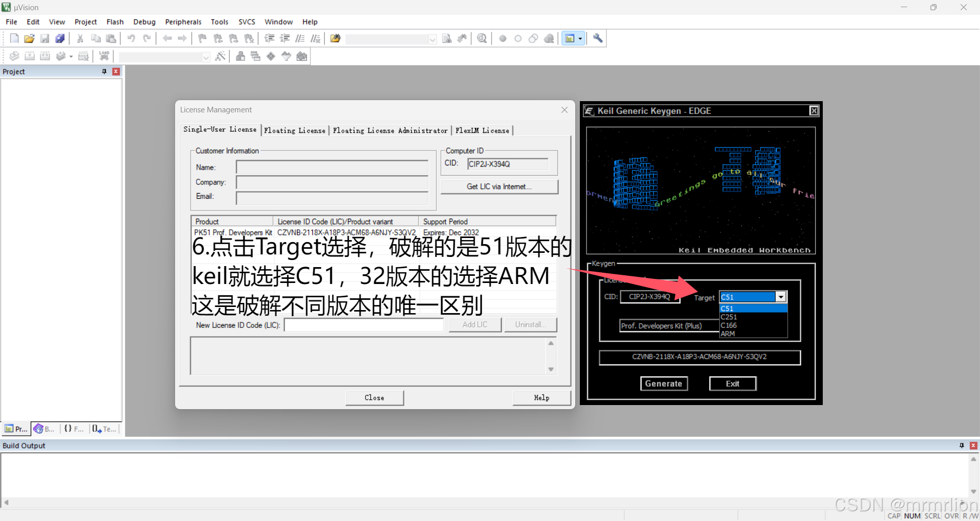Click the Translate file icon
The image size is (980, 521).
pos(14,56)
